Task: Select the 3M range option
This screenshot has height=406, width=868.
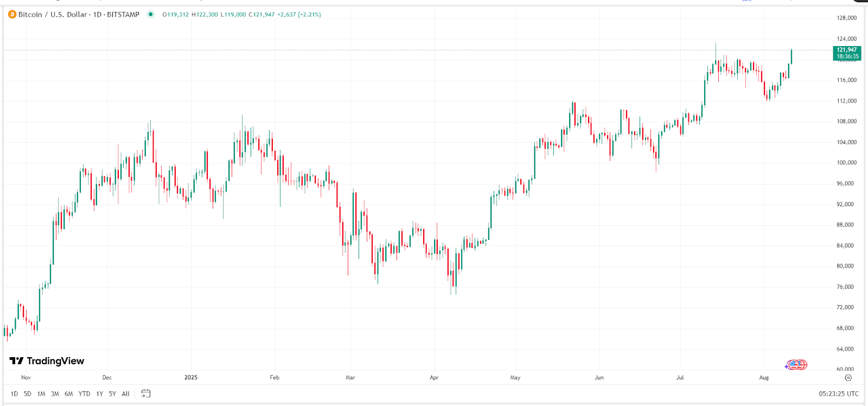Action: tap(54, 394)
